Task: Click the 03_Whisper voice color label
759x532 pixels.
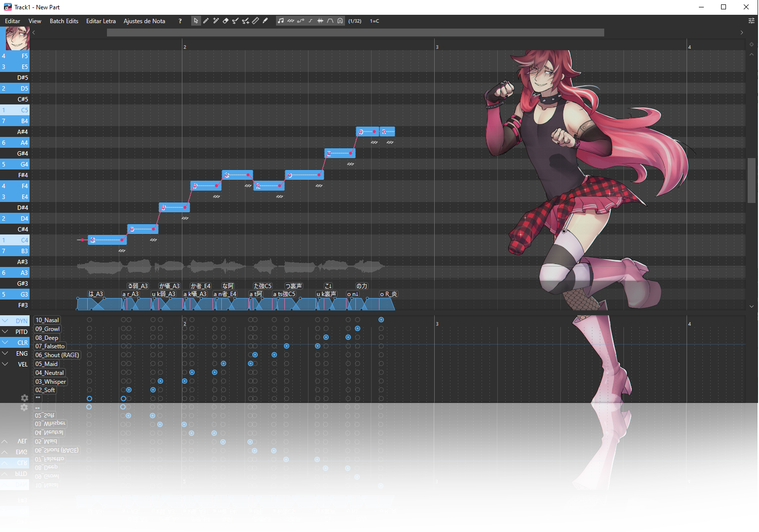Action: point(50,381)
